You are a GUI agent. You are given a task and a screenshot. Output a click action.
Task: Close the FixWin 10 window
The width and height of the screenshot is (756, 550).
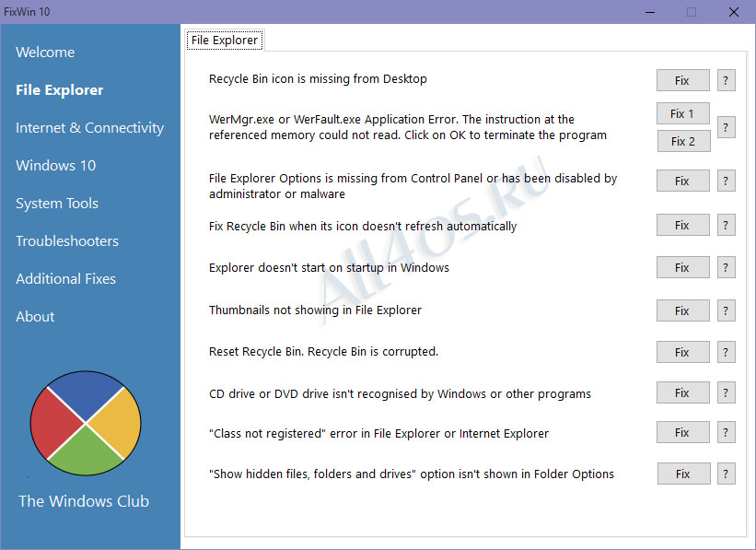734,12
